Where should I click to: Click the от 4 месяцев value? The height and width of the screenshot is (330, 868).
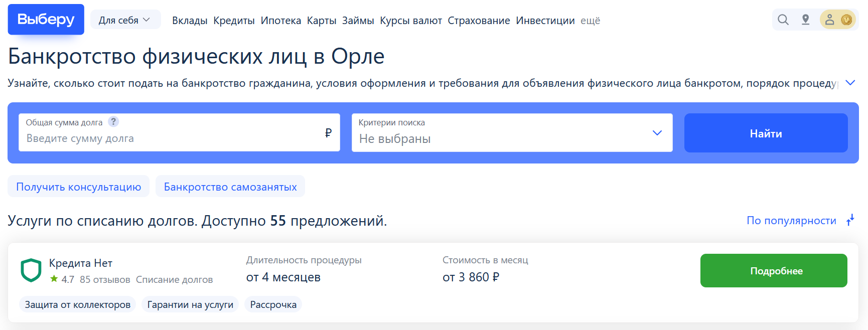[283, 277]
